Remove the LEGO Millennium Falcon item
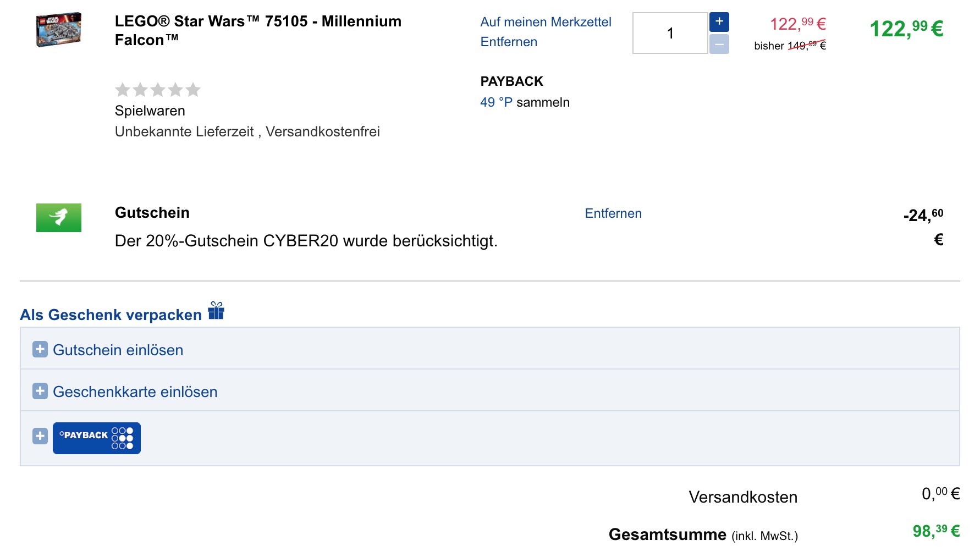980x551 pixels. coord(509,42)
